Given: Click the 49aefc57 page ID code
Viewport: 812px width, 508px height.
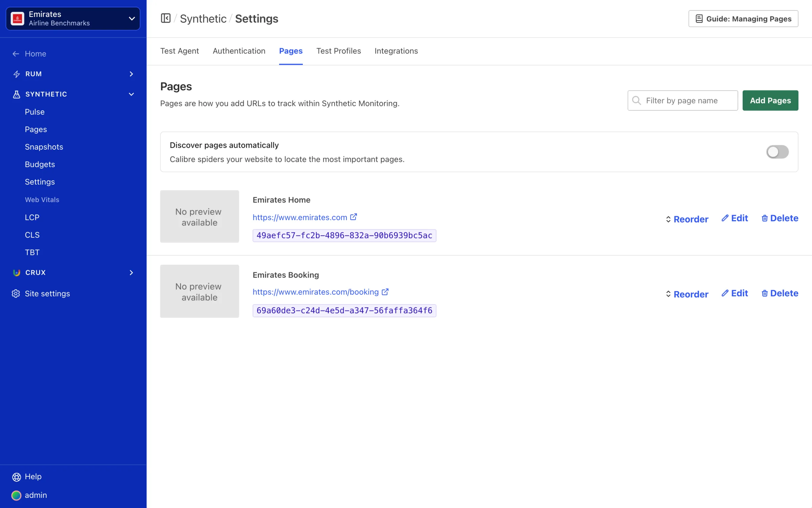Looking at the screenshot, I should coord(344,235).
